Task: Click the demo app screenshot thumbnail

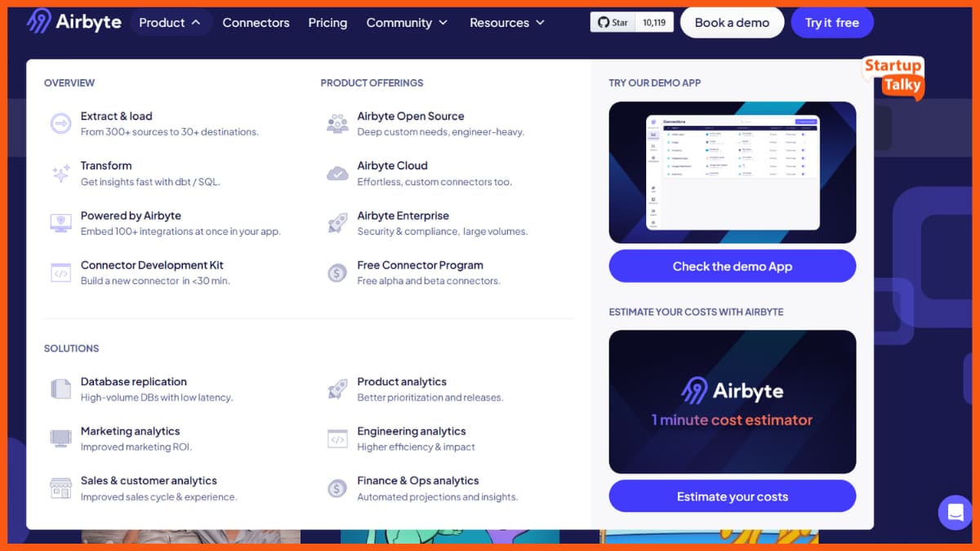Action: pos(732,172)
